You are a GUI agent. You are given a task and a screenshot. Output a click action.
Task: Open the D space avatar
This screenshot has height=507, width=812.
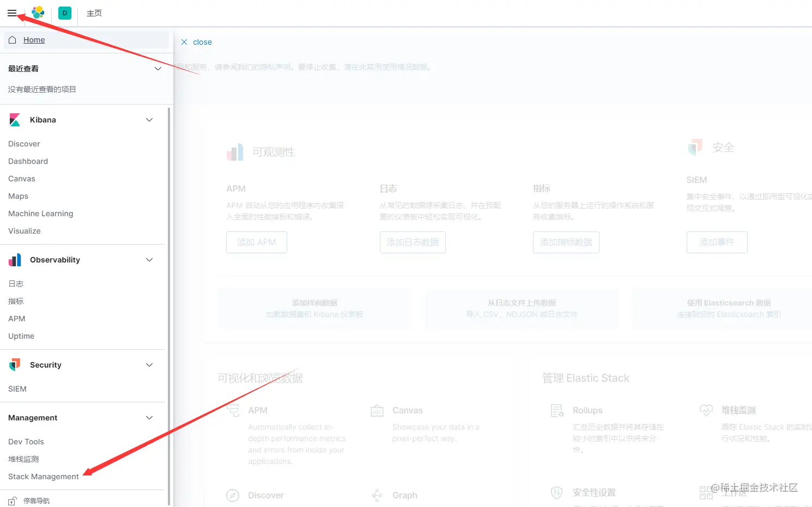[x=65, y=13]
